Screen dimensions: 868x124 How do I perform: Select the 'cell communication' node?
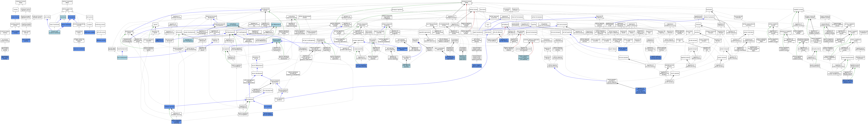pyautogui.click(x=562, y=25)
